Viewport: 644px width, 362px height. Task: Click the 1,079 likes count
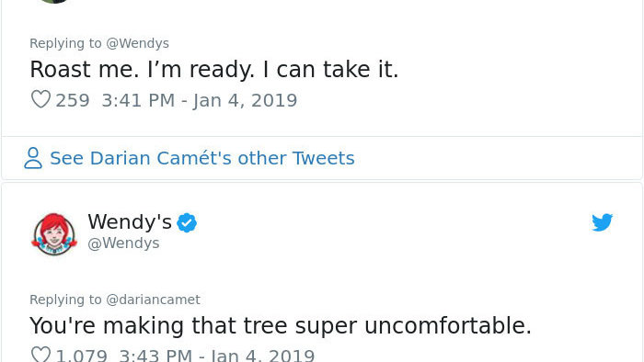click(81, 355)
